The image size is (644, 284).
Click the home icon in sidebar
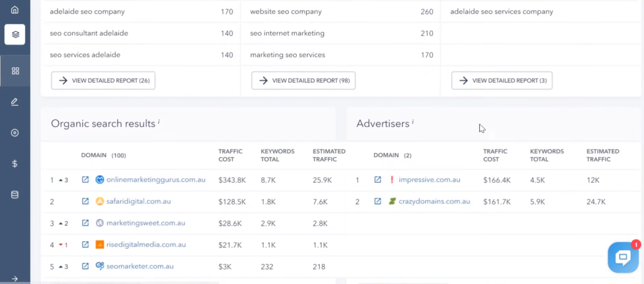14,10
